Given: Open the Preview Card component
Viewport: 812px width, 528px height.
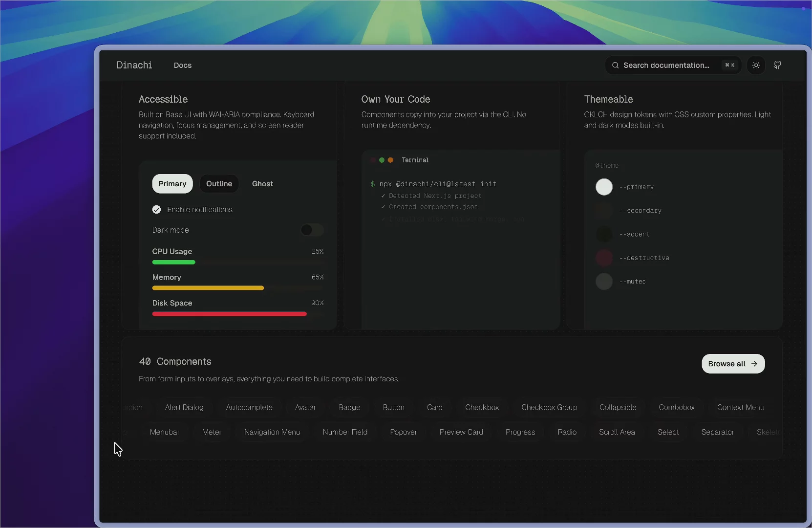Looking at the screenshot, I should point(461,432).
